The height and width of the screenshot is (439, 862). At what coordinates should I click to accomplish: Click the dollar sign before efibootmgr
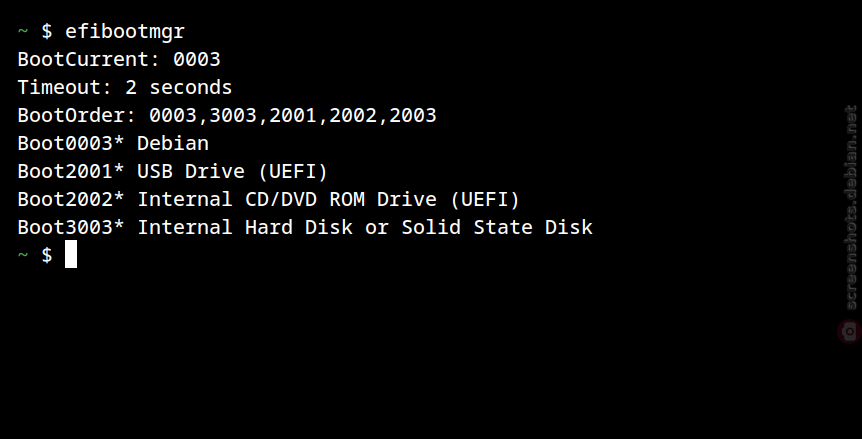(47, 31)
